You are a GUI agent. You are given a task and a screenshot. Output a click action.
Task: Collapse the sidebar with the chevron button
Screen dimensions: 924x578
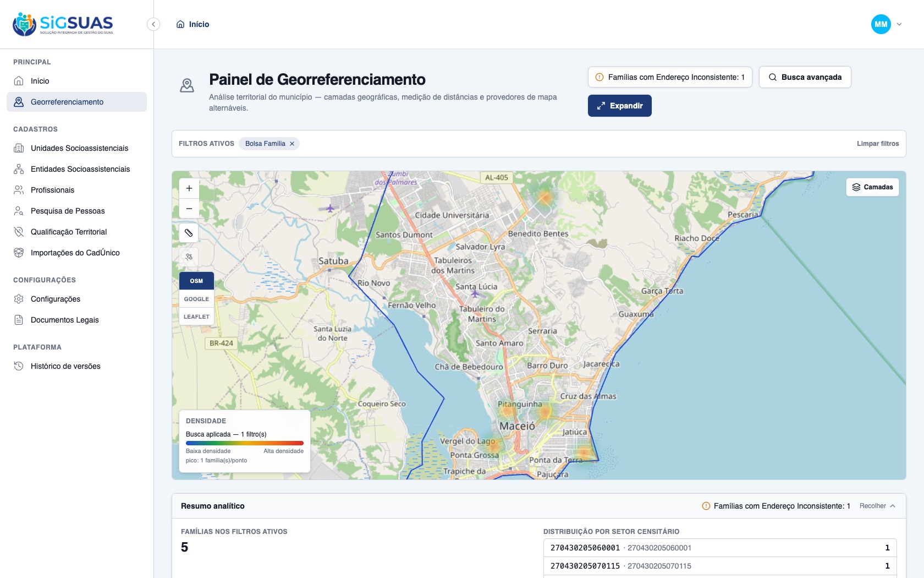click(x=153, y=24)
